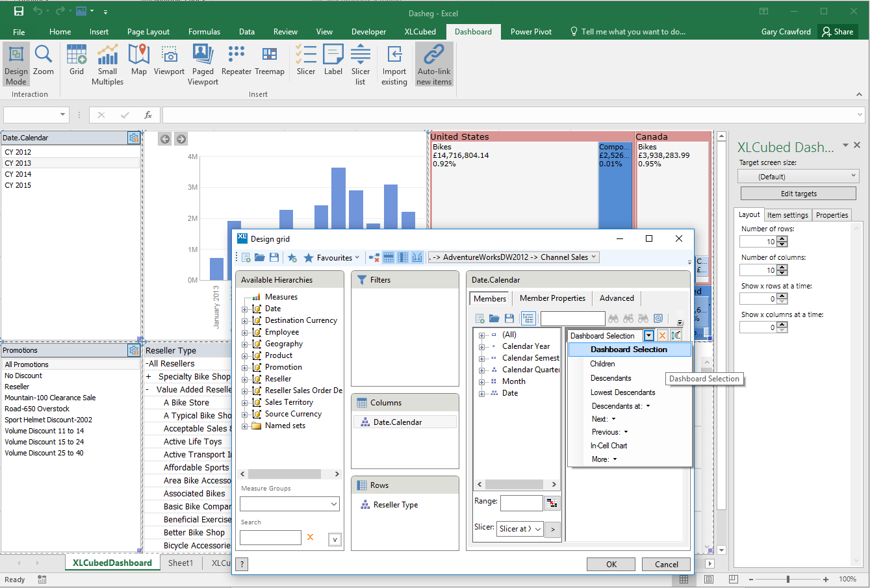The height and width of the screenshot is (588, 870).
Task: Insert a Grid from the Dashboard ribbon
Action: (x=77, y=60)
